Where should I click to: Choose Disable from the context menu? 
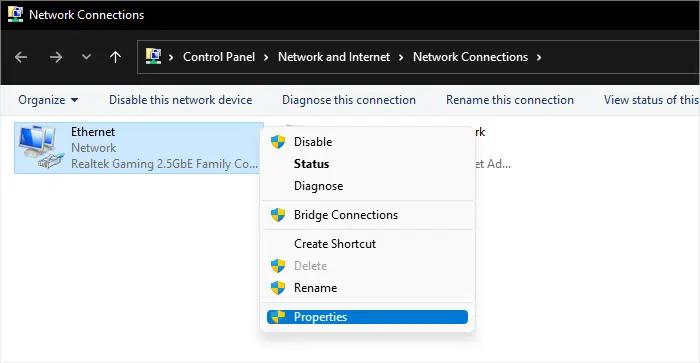click(x=367, y=142)
